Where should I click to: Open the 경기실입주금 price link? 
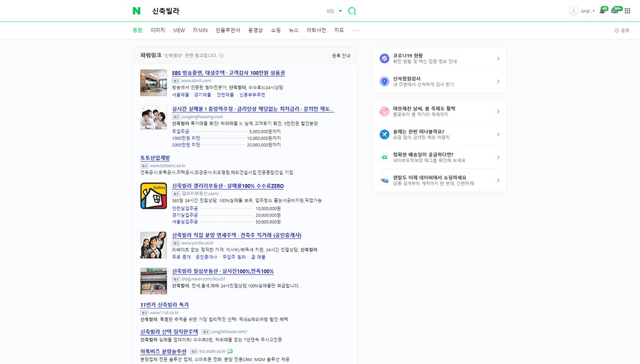[x=185, y=215]
